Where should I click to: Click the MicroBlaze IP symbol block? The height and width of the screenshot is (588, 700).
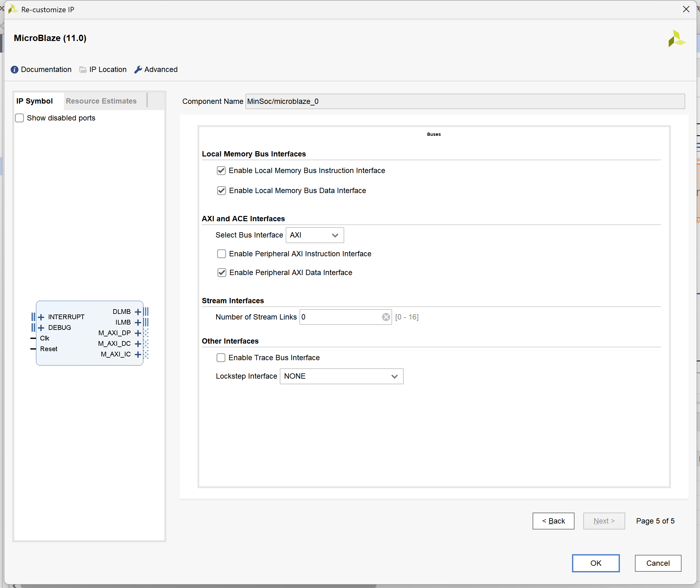[90, 333]
